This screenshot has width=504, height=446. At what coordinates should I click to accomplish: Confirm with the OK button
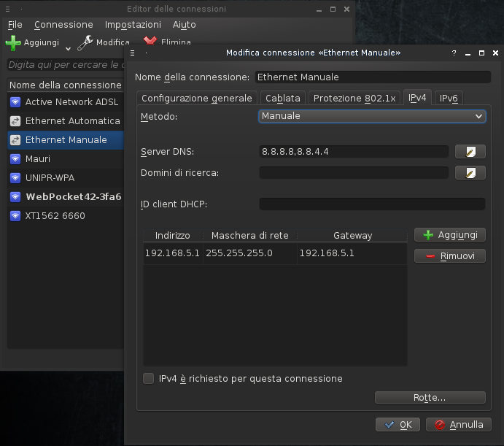tap(398, 425)
